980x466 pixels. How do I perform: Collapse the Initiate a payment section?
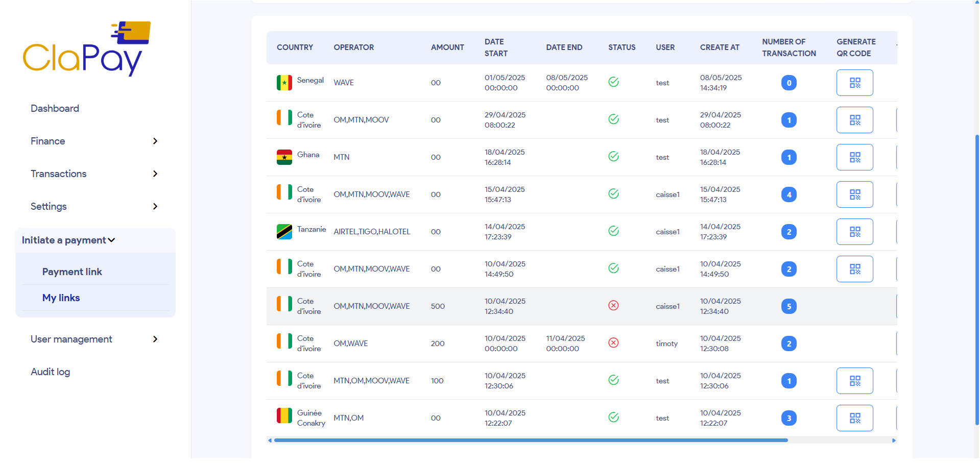(68, 240)
